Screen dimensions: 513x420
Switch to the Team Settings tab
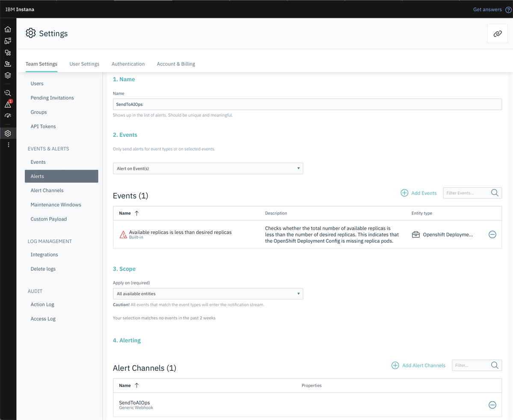(41, 64)
